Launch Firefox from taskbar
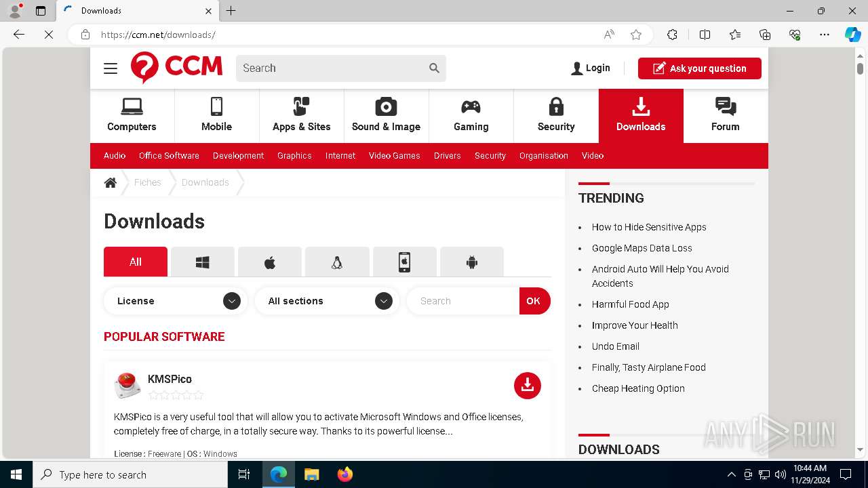This screenshot has width=868, height=488. pos(345,474)
